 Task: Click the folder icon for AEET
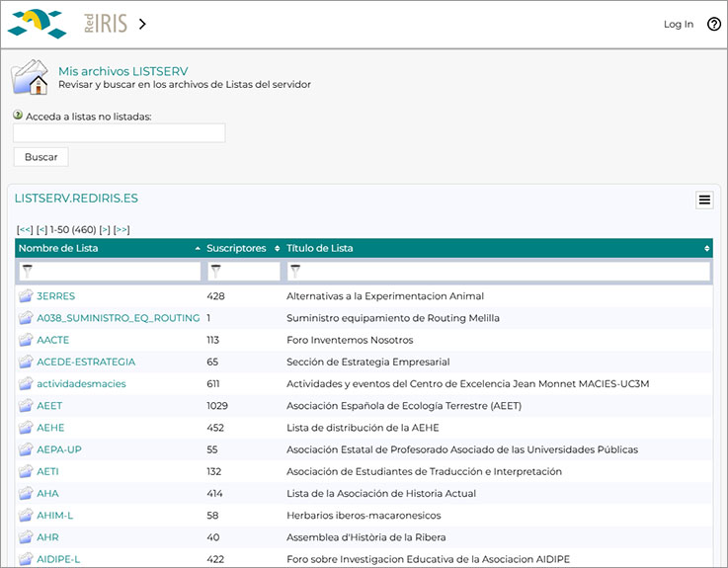[x=26, y=405]
